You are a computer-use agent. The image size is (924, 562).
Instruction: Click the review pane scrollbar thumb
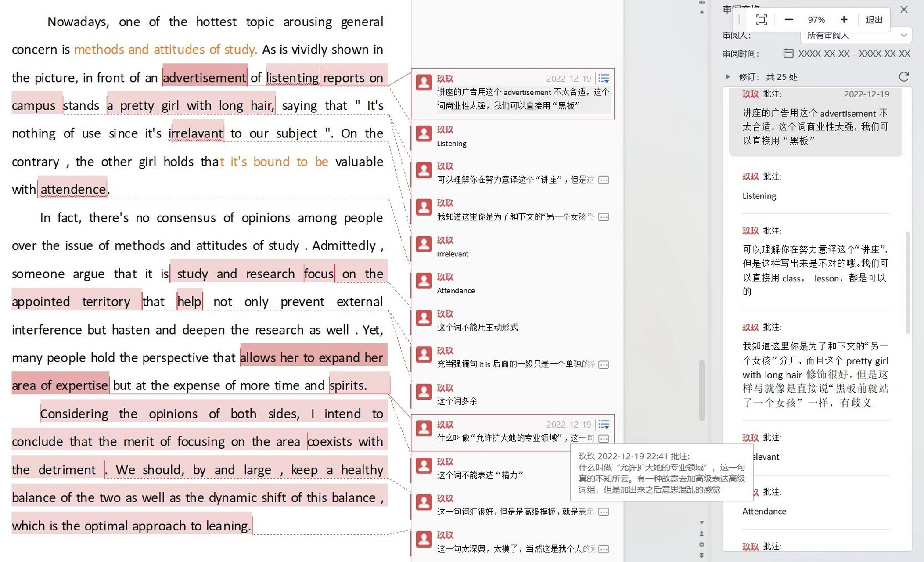point(908,282)
